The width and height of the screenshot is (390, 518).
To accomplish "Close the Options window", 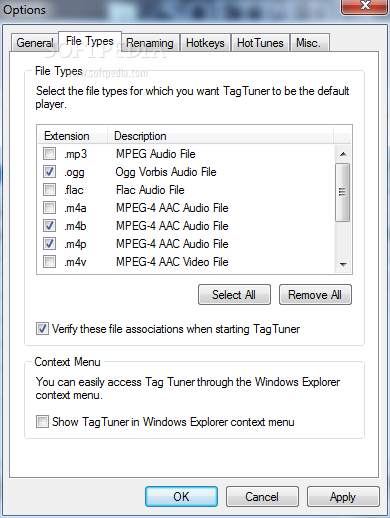I will pos(365,6).
